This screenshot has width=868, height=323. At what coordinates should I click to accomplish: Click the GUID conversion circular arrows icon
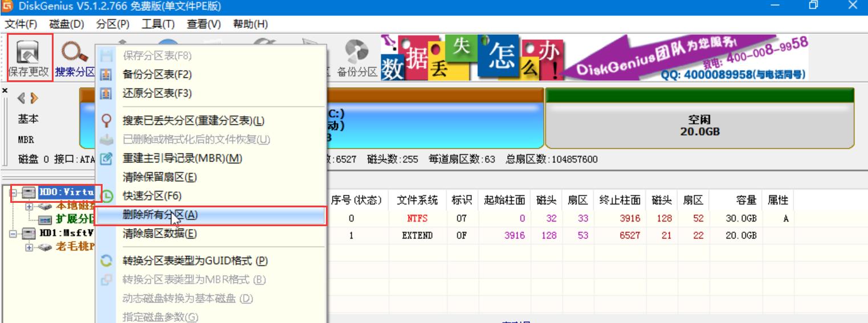point(106,261)
